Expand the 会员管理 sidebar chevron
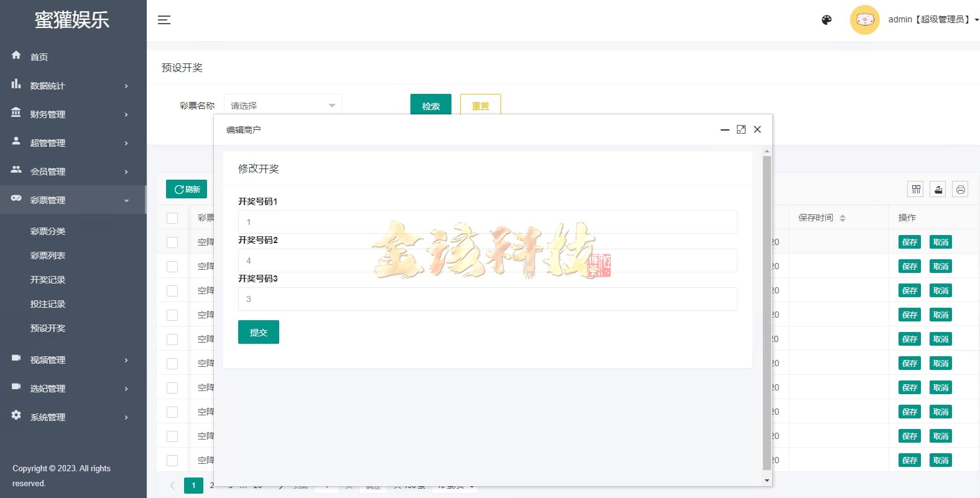 (x=126, y=172)
